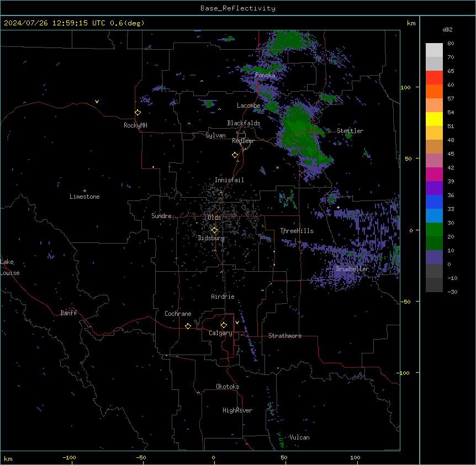
Task: Click the bright green swatch below 30 dBZ
Action: pyautogui.click(x=434, y=230)
